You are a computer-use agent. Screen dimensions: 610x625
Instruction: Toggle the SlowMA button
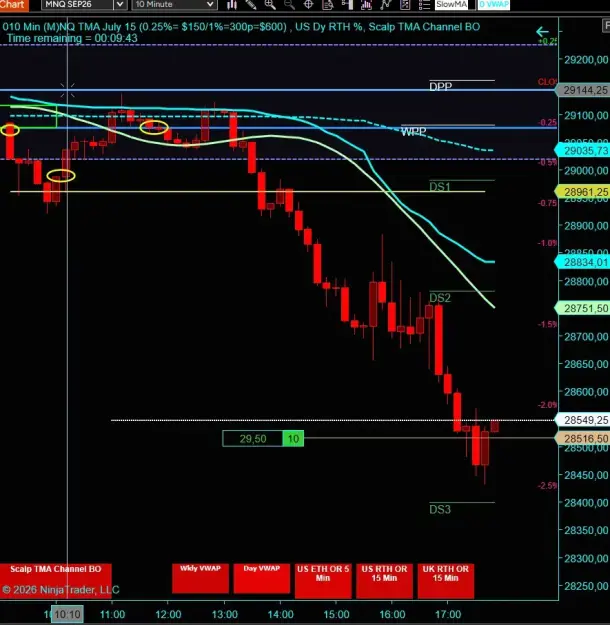click(x=451, y=4)
